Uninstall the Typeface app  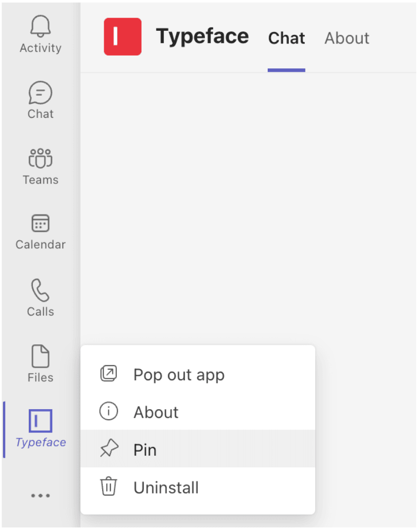click(x=166, y=487)
